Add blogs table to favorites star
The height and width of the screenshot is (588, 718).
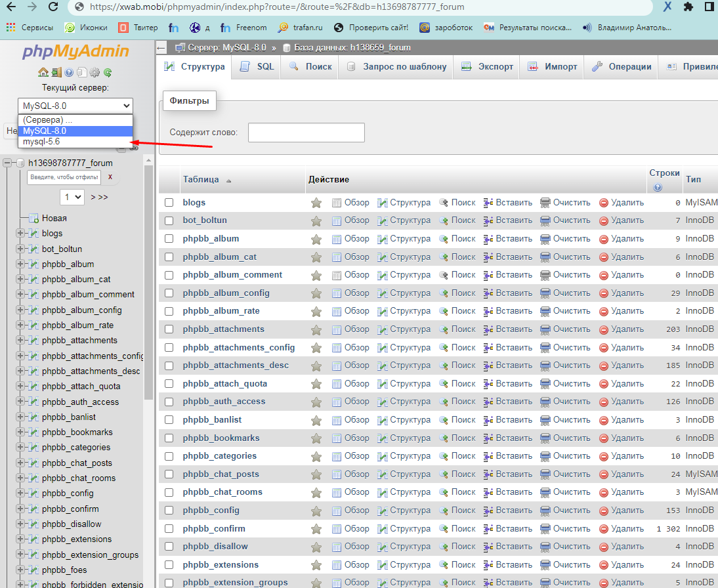(316, 203)
